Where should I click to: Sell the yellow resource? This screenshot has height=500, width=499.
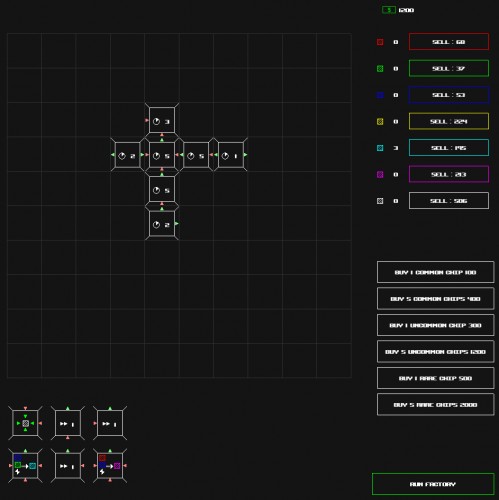(449, 121)
